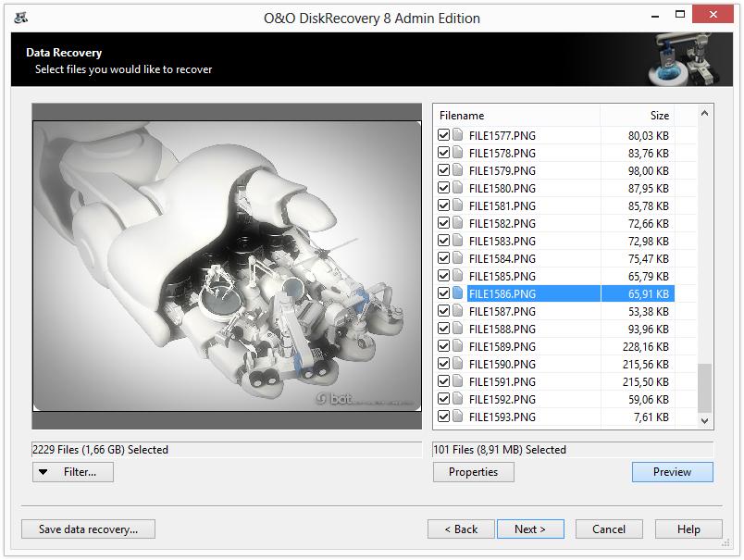
Task: Uncheck the FILE1578.PNG checkbox
Action: (x=443, y=153)
